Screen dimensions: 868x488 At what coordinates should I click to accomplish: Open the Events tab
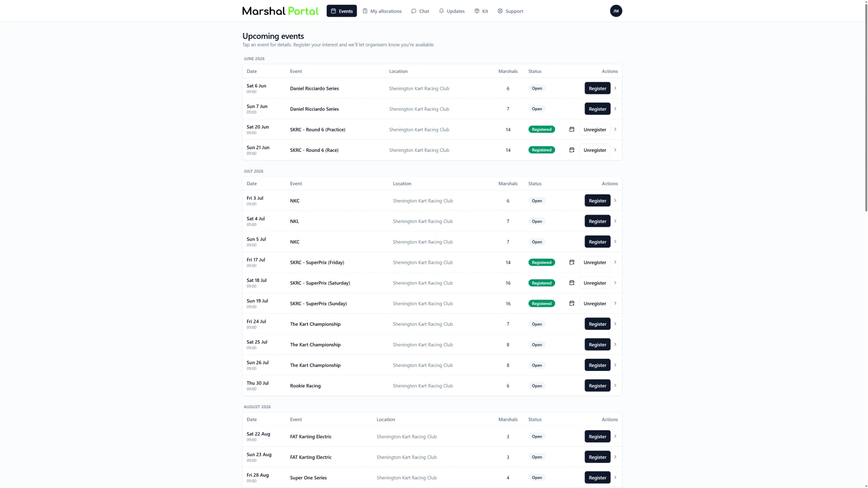coord(342,11)
